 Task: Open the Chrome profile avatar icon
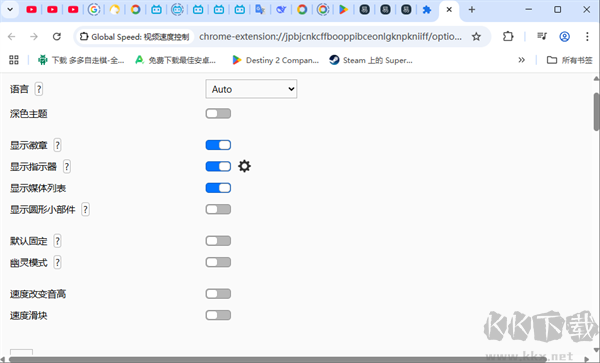click(x=564, y=36)
